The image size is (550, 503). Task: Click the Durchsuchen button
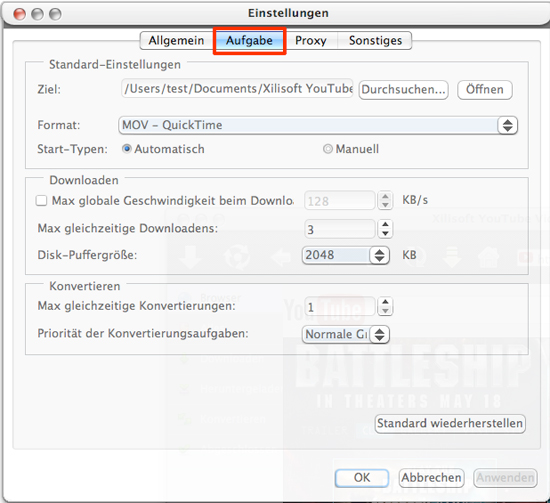(403, 90)
